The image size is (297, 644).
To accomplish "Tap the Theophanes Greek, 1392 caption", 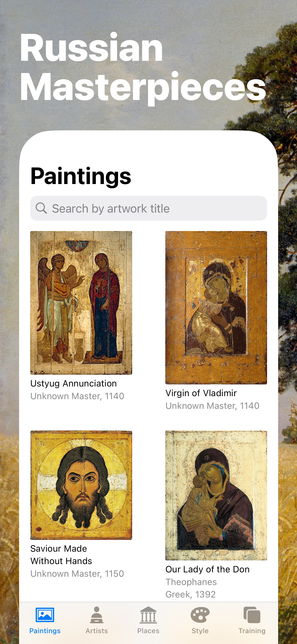I will tap(191, 588).
